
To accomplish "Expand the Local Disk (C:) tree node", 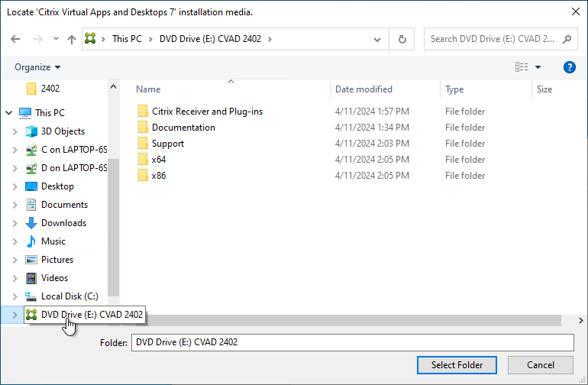I will point(15,296).
